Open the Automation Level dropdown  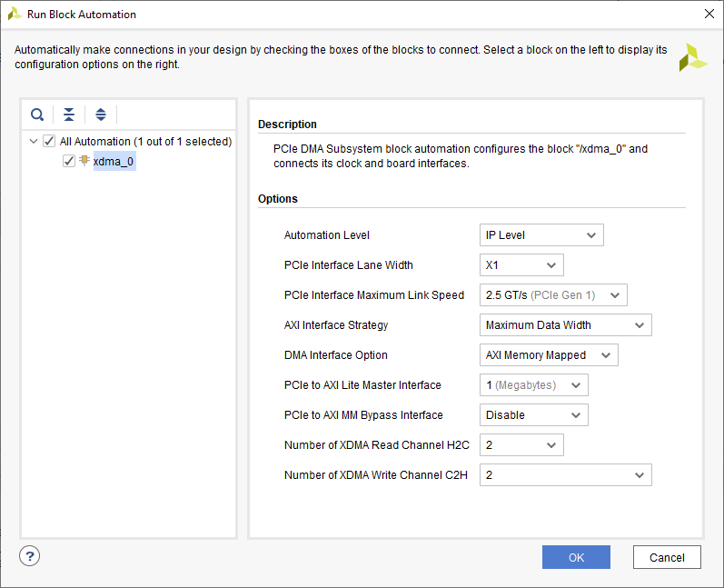pos(541,235)
